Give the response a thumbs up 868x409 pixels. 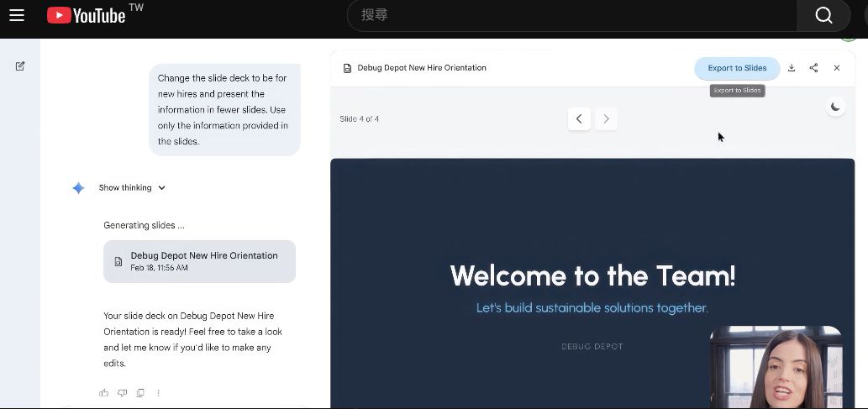coord(103,393)
